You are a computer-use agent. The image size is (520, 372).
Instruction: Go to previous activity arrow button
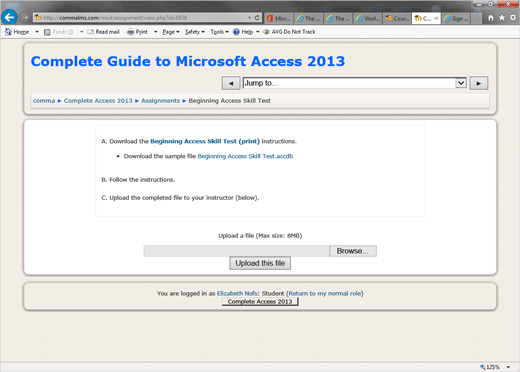[231, 83]
